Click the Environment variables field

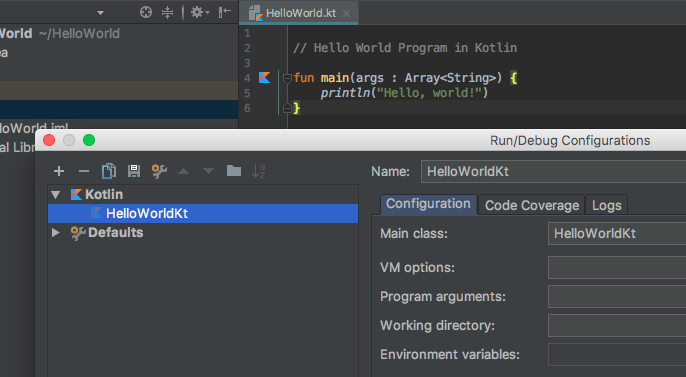point(617,354)
